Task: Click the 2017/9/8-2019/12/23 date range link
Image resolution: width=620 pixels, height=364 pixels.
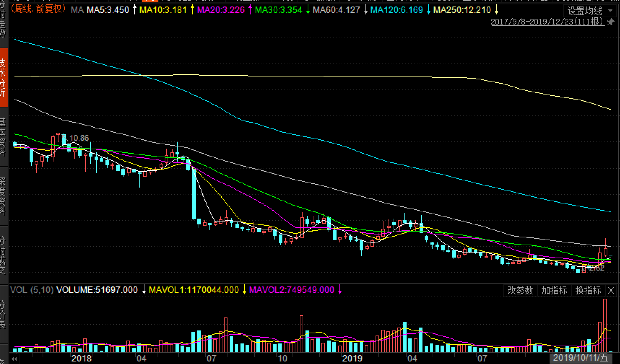Action: tap(547, 22)
